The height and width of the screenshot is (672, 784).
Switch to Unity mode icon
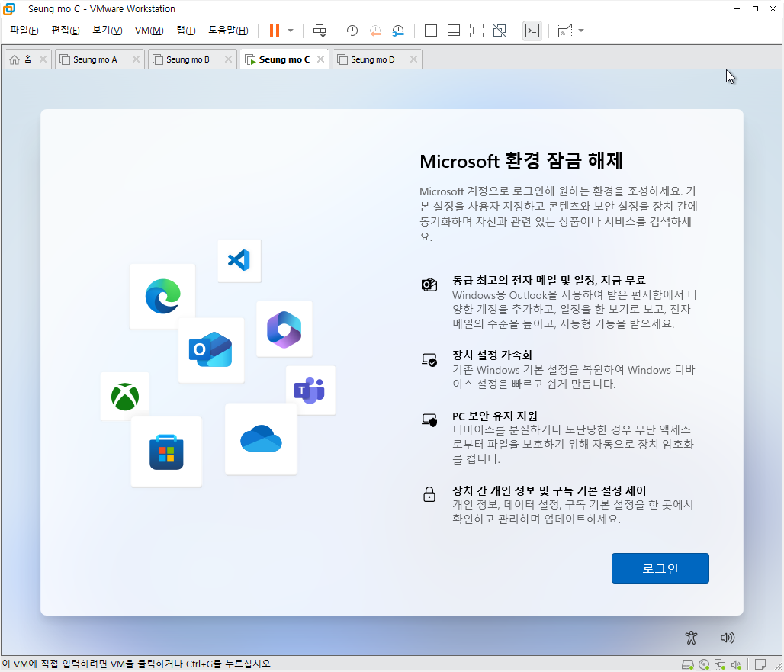500,31
